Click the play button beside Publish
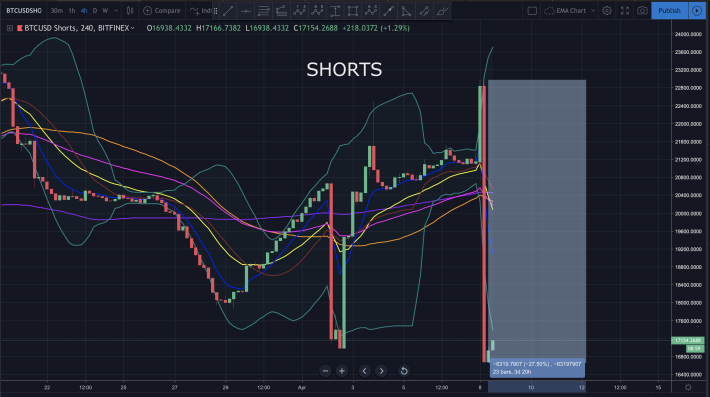 click(696, 10)
